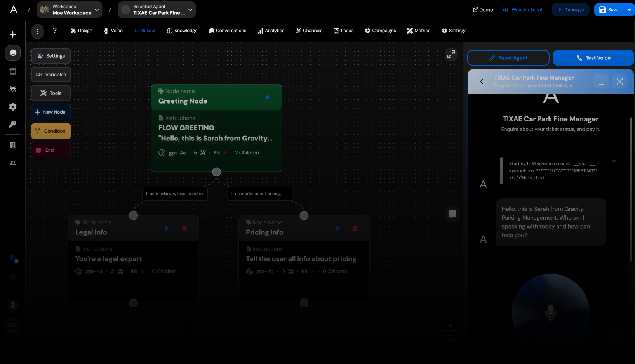Open the API keys key icon in sidebar

coord(13,124)
